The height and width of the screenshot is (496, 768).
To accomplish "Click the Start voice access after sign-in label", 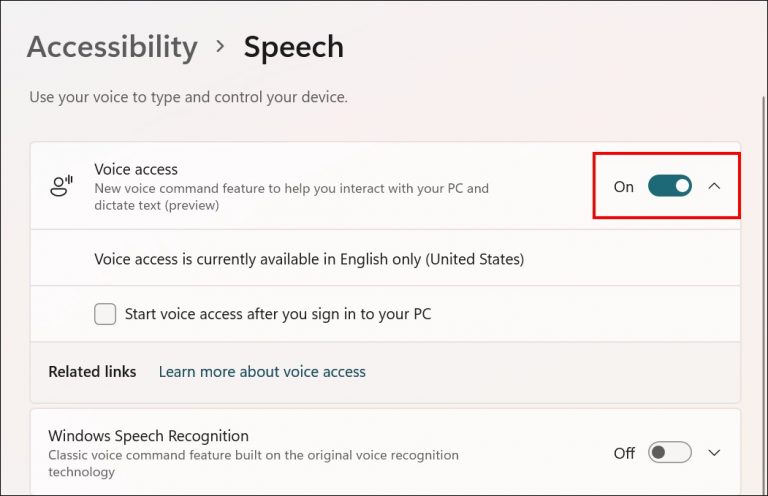I will (278, 314).
